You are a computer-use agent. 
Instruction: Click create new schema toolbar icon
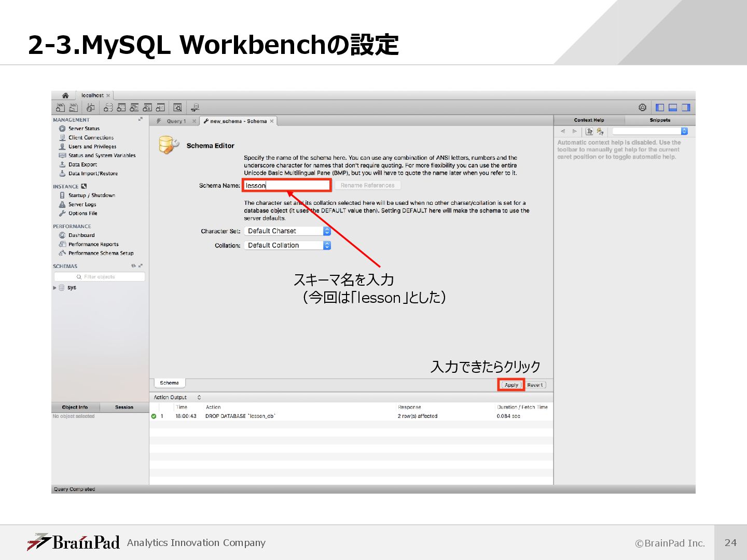click(x=108, y=107)
